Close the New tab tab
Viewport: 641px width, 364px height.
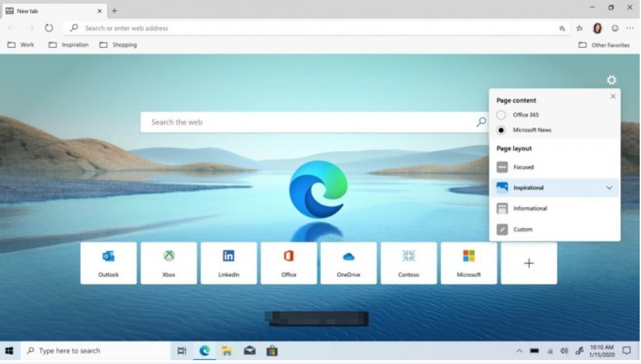point(99,11)
